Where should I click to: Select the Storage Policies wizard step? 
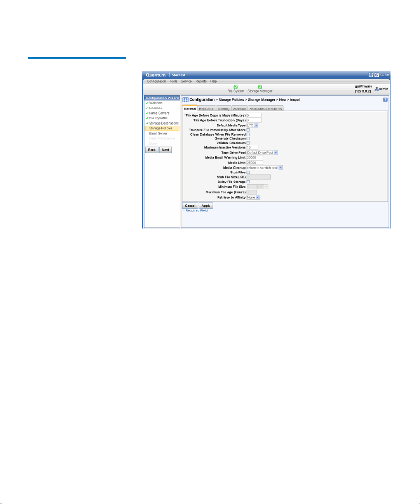pos(162,128)
